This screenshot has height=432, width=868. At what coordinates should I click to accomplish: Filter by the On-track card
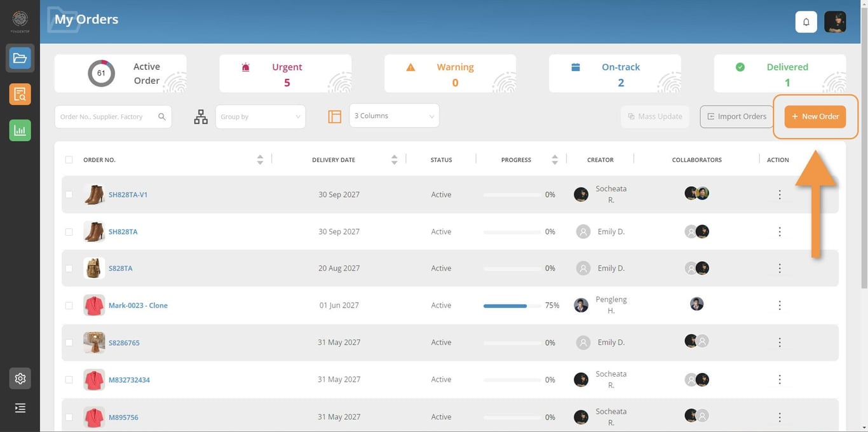coord(615,74)
